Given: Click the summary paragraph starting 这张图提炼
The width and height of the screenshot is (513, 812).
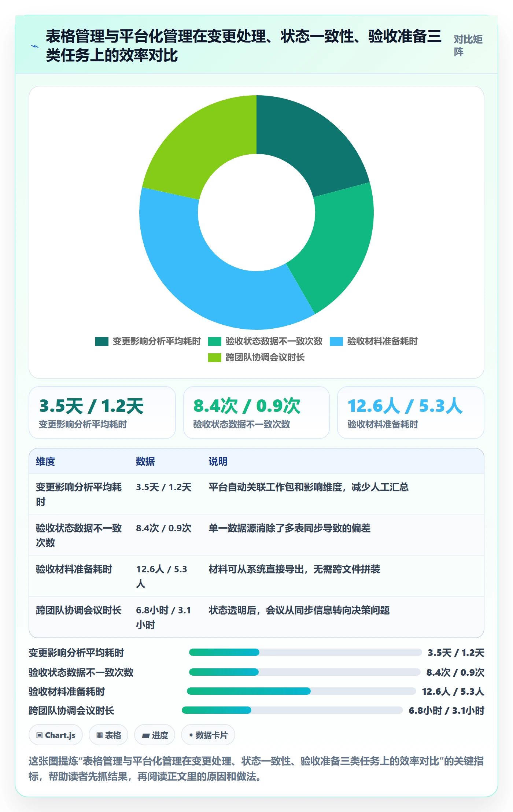Looking at the screenshot, I should 256,769.
